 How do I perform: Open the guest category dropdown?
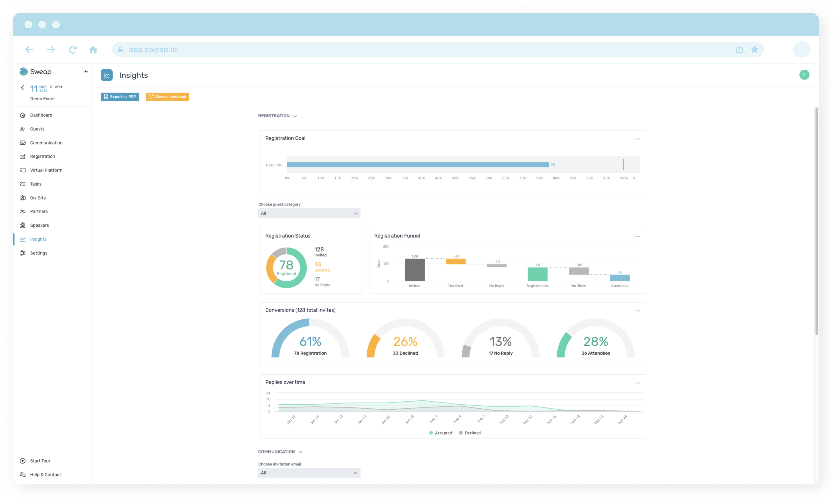pos(309,213)
